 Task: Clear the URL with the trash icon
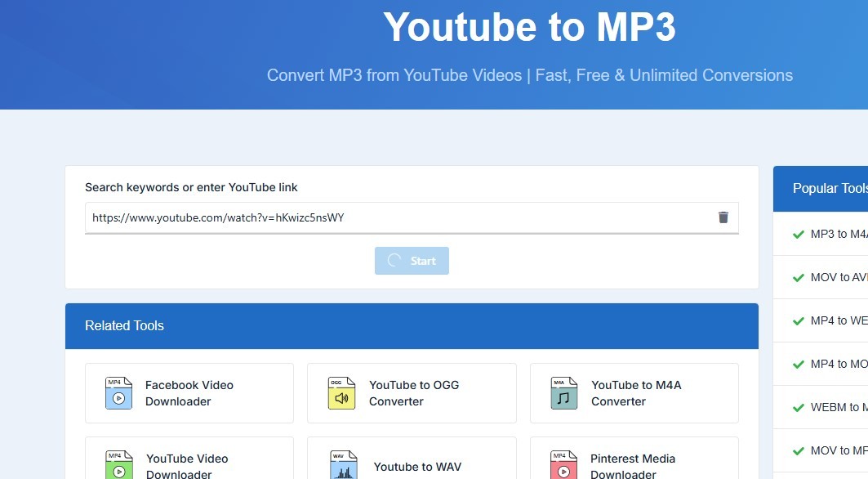click(723, 217)
